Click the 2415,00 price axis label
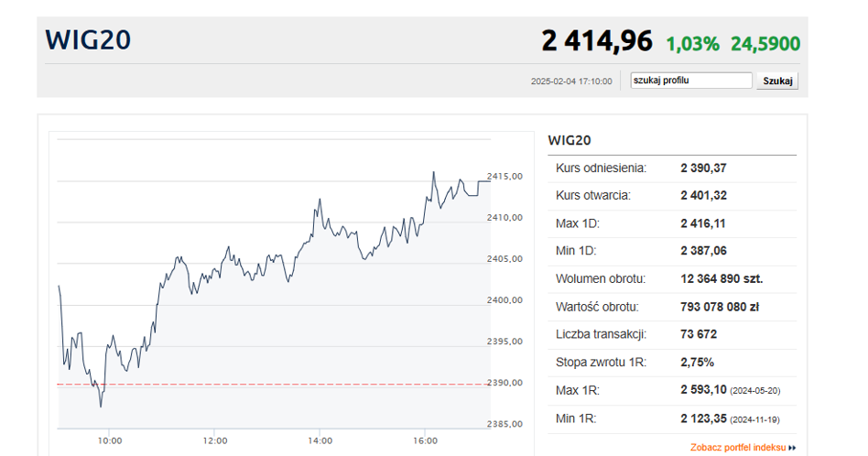Image resolution: width=868 pixels, height=456 pixels. tap(505, 176)
